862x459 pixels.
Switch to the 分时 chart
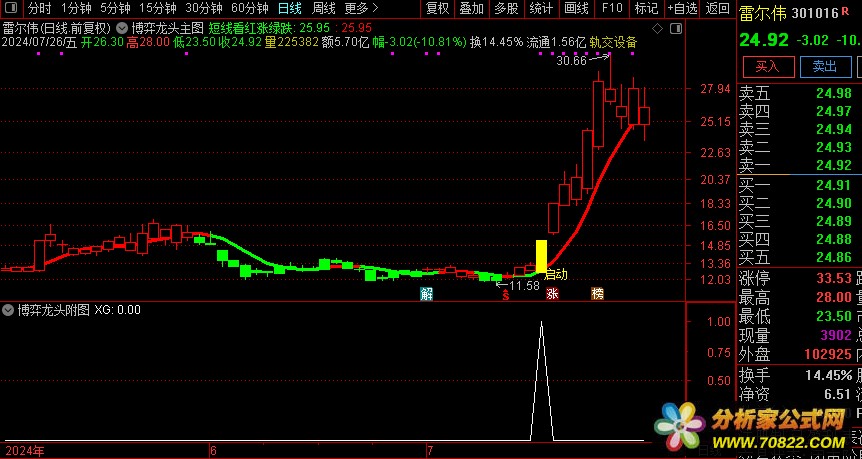(39, 8)
